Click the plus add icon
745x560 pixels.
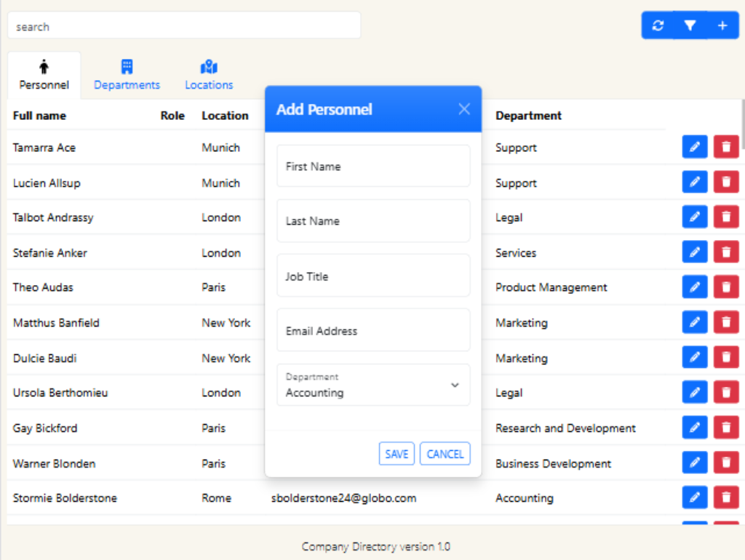tap(722, 25)
